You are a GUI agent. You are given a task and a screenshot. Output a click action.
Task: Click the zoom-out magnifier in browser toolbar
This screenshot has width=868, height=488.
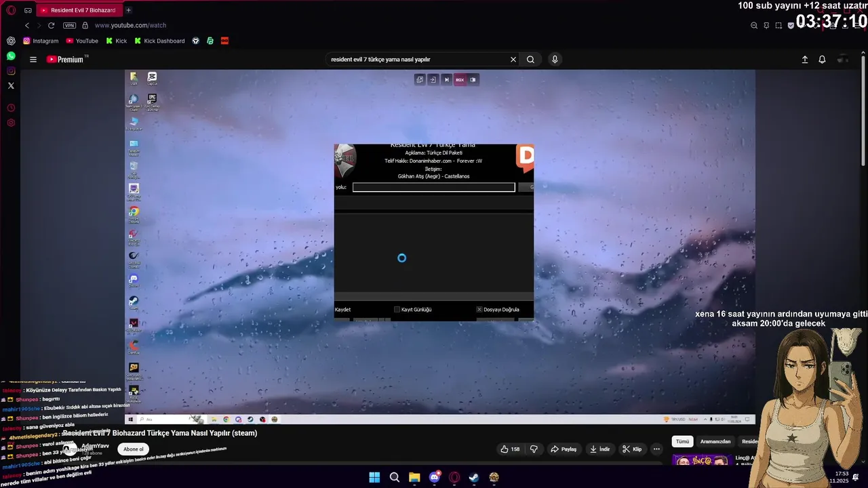[x=754, y=25]
